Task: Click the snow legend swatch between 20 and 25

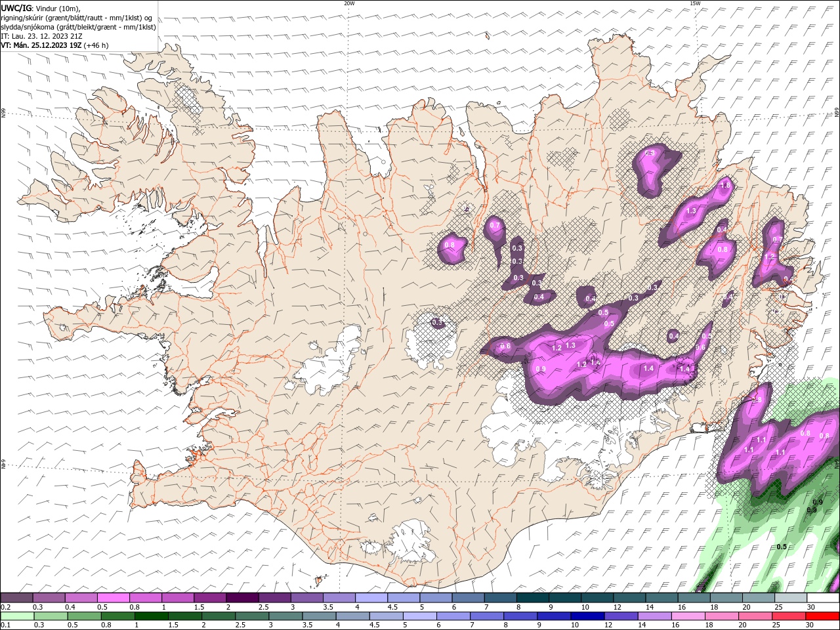Action: [x=758, y=598]
